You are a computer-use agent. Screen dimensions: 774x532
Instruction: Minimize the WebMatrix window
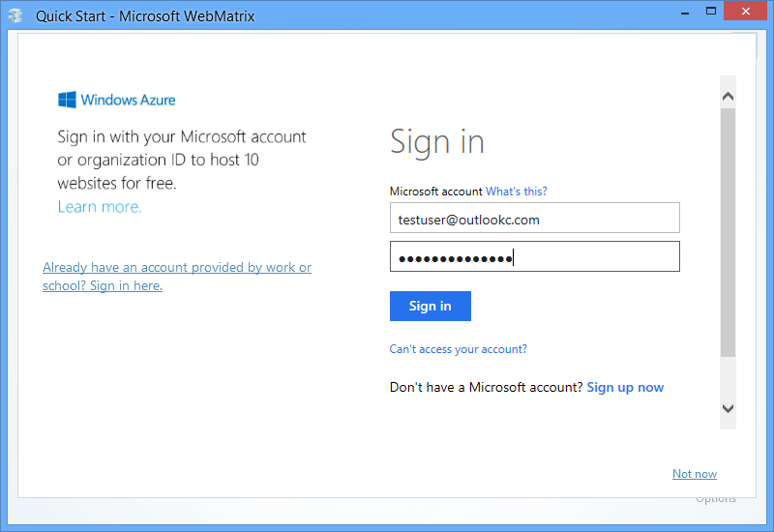[685, 13]
